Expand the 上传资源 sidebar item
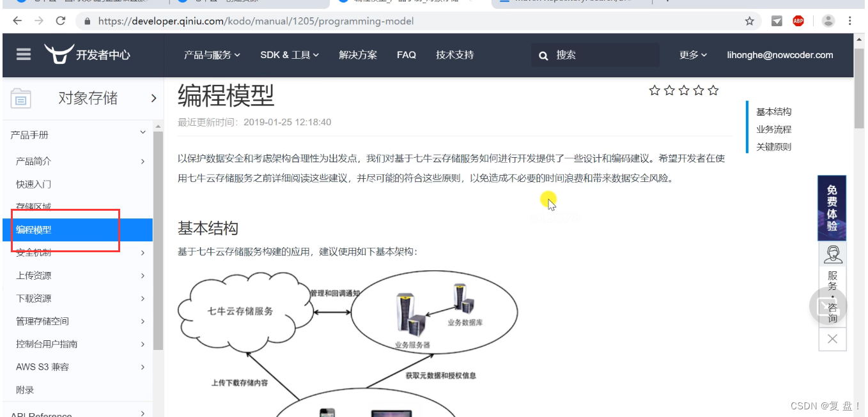The width and height of the screenshot is (868, 417). 143,276
